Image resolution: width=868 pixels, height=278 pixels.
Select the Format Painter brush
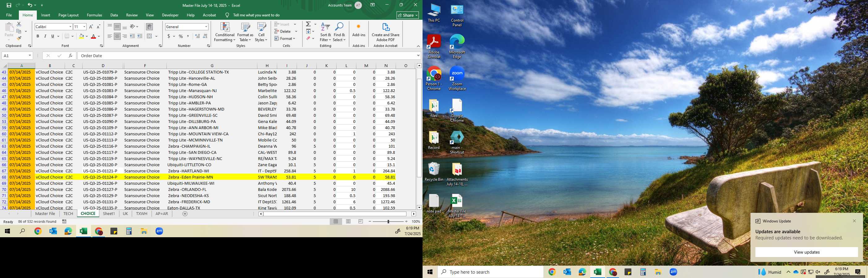[x=19, y=38]
